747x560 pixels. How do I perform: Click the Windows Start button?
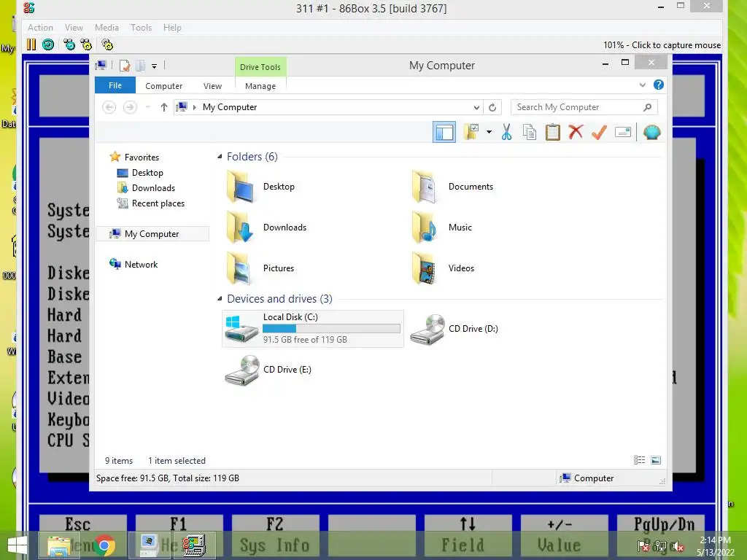18,545
